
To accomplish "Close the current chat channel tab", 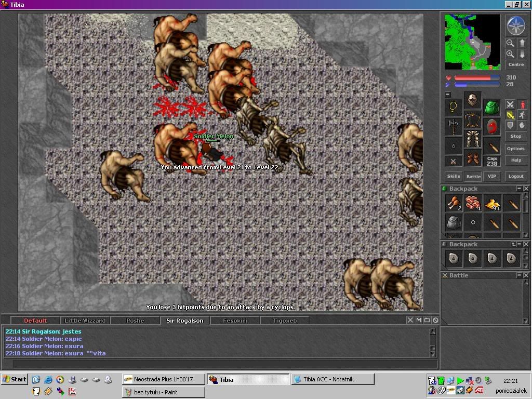I will pyautogui.click(x=410, y=320).
